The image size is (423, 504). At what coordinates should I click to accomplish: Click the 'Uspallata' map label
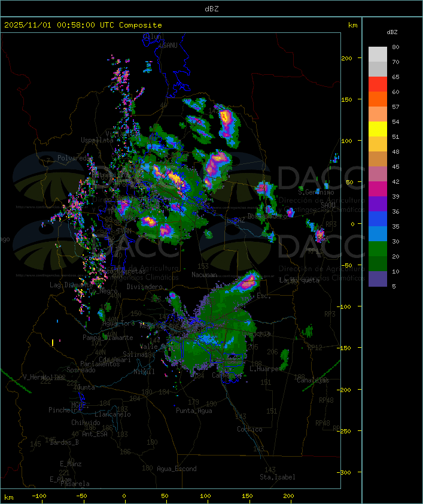point(97,140)
